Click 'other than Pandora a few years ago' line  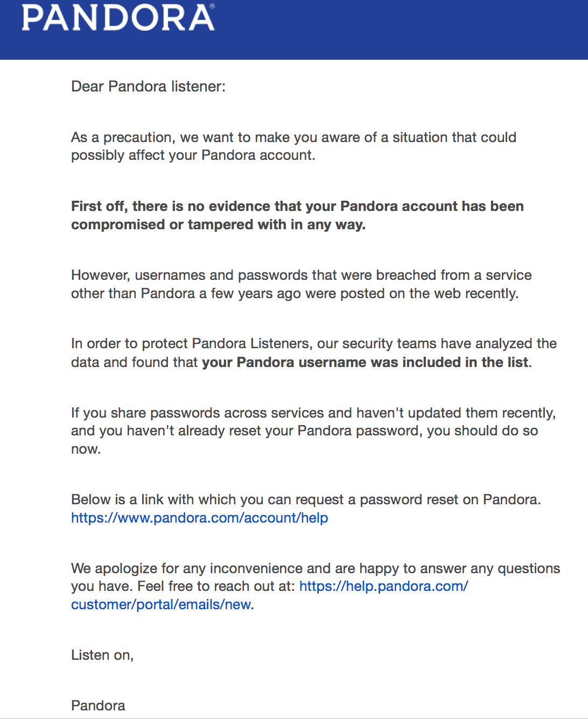[295, 293]
